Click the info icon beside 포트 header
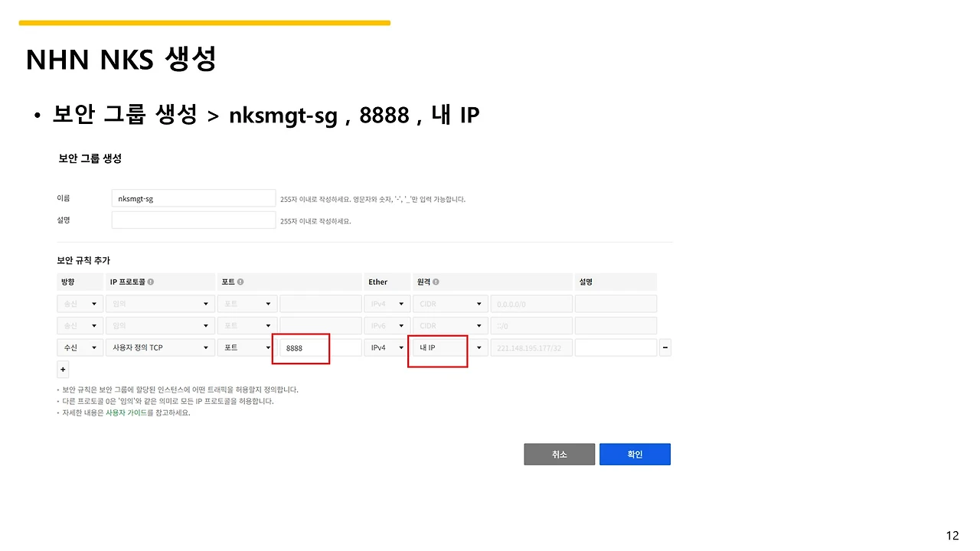Screen dimensions: 980x551 (240, 282)
